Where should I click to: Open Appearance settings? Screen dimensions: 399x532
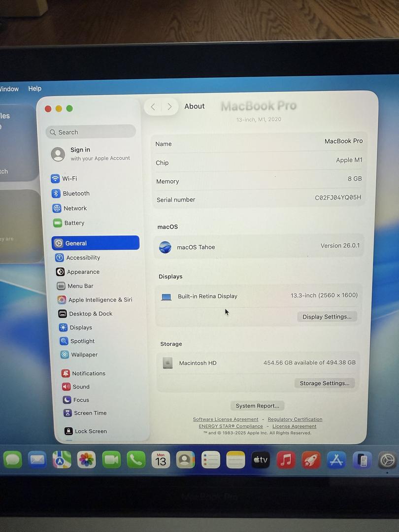tap(78, 272)
